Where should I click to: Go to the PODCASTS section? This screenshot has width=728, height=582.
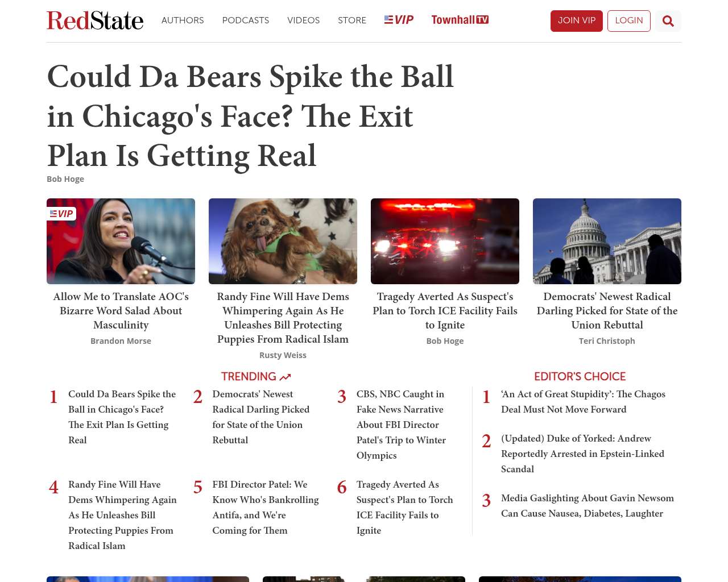pyautogui.click(x=246, y=20)
